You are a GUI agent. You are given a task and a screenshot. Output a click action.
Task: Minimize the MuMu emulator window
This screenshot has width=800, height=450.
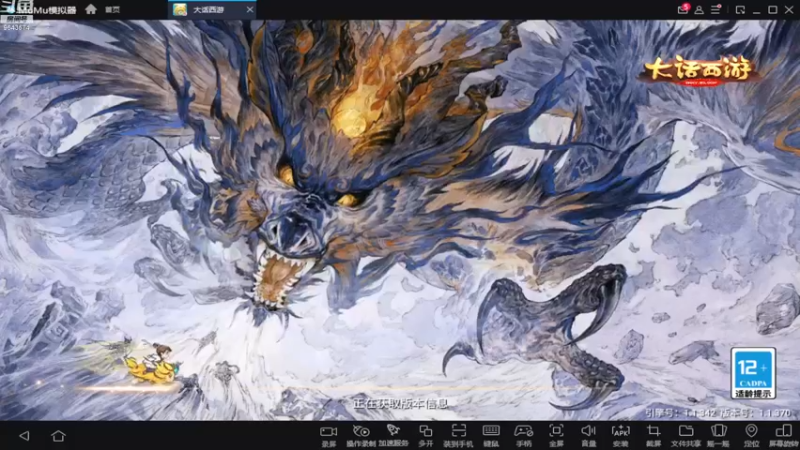tap(757, 10)
